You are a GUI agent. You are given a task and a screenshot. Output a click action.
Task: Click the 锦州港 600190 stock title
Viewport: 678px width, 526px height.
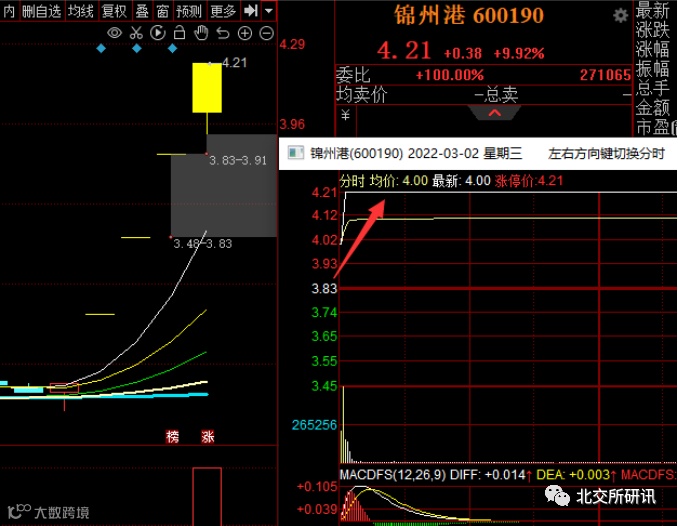tap(469, 16)
